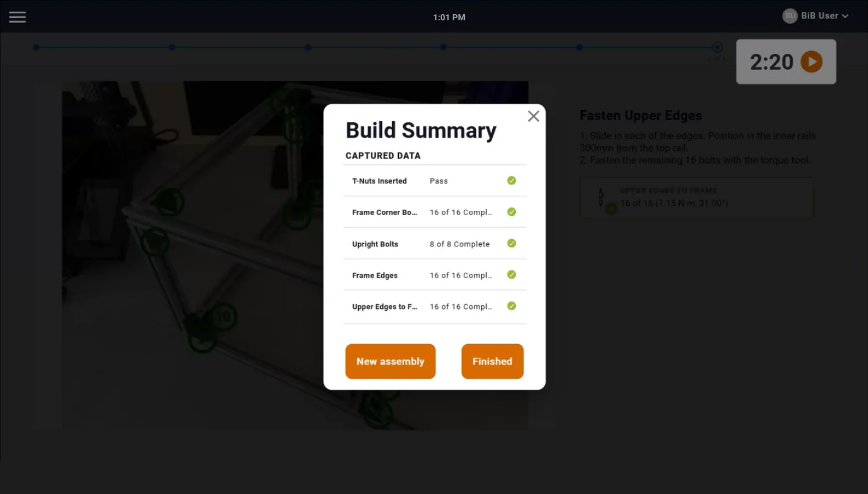
Task: Start the timer with the play icon
Action: coord(811,61)
